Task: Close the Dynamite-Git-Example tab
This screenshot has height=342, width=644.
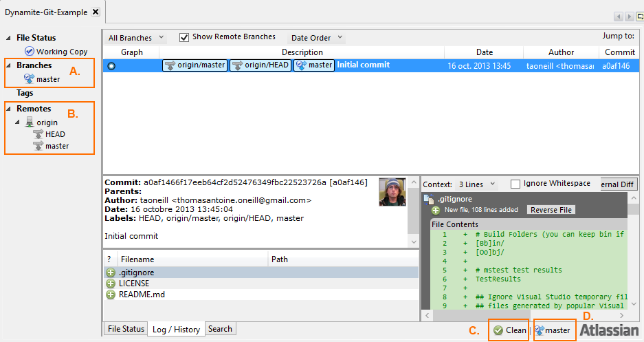Action: coord(96,12)
